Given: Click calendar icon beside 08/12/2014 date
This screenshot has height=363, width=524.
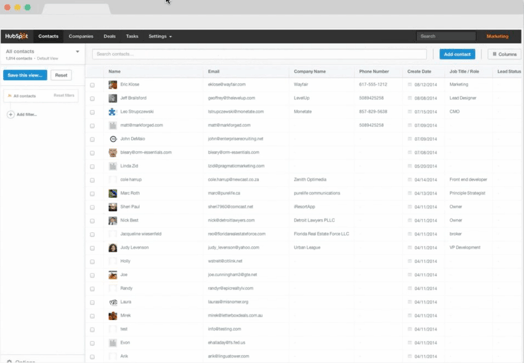Looking at the screenshot, I should (410, 85).
